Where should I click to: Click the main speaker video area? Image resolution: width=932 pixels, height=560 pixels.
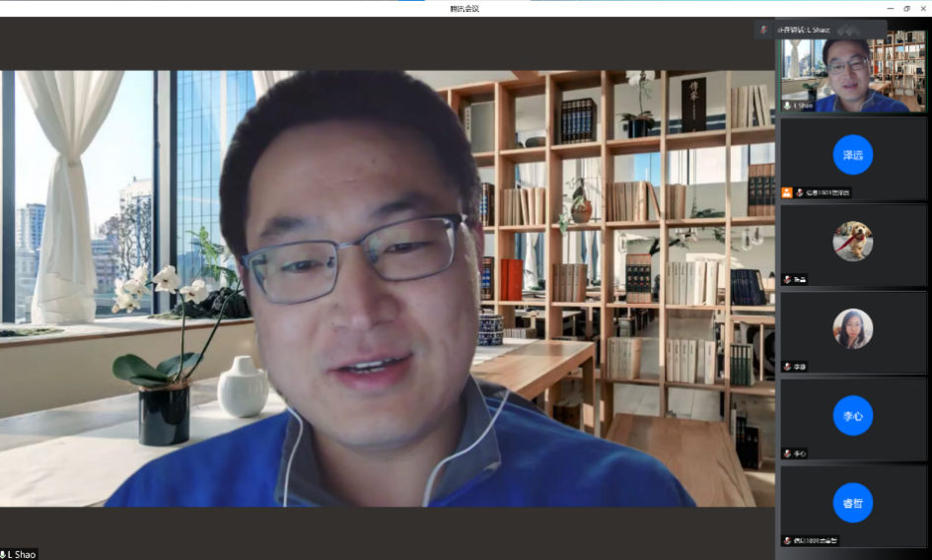tap(387, 288)
